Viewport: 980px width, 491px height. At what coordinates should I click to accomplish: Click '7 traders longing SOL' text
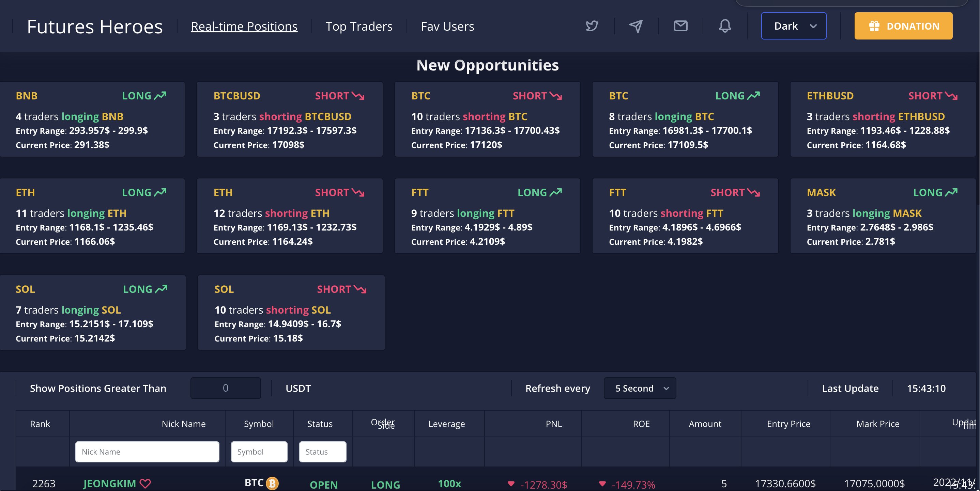(68, 310)
